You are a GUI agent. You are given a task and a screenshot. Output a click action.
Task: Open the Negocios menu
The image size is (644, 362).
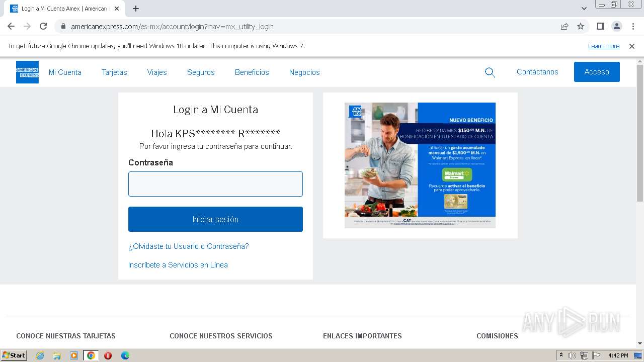[x=304, y=72]
